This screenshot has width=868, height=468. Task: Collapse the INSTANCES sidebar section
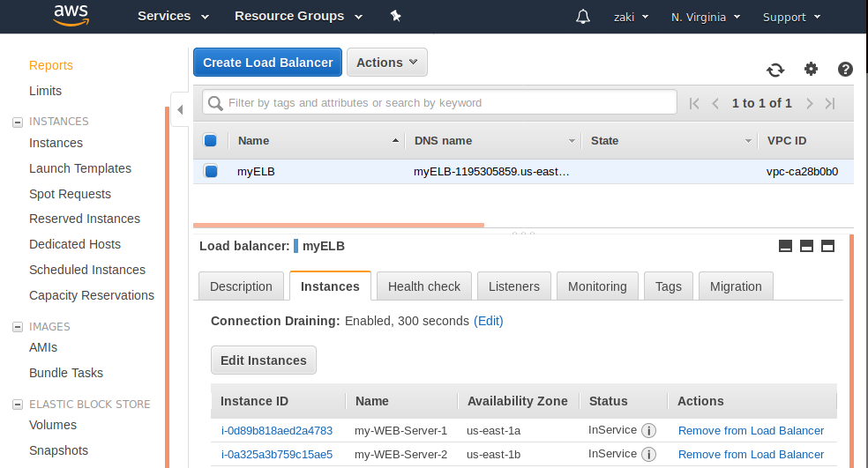coord(18,122)
